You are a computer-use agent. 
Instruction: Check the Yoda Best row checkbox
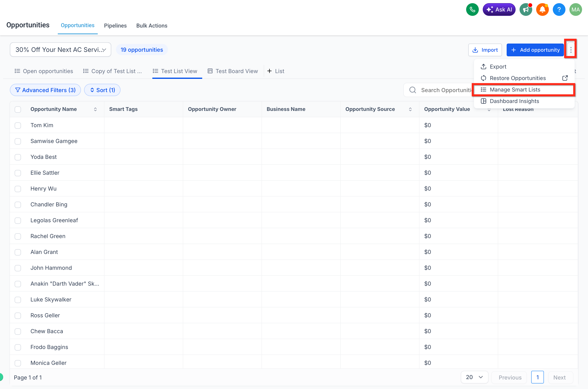[x=18, y=157]
